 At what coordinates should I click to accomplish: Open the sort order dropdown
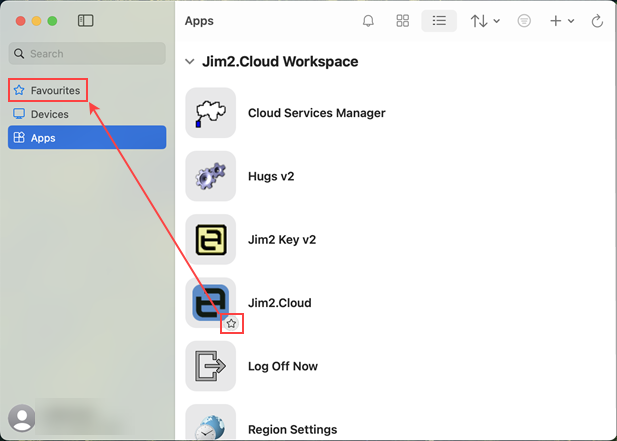pyautogui.click(x=485, y=21)
